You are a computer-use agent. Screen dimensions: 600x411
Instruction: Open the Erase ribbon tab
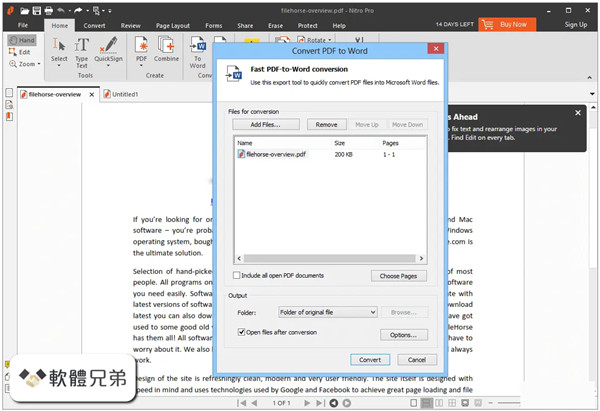point(276,26)
